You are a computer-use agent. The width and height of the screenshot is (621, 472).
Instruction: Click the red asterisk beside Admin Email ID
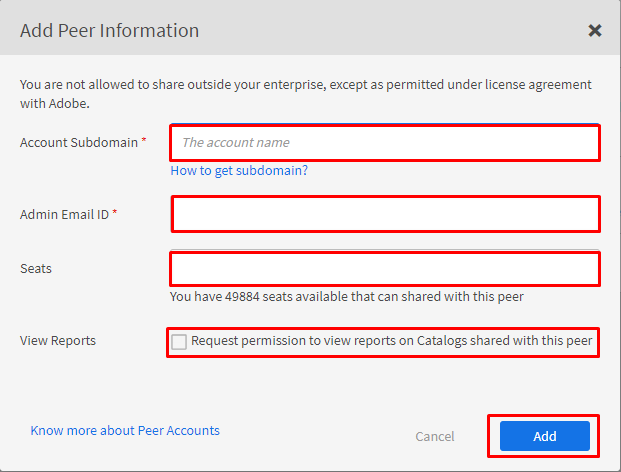[x=115, y=213]
